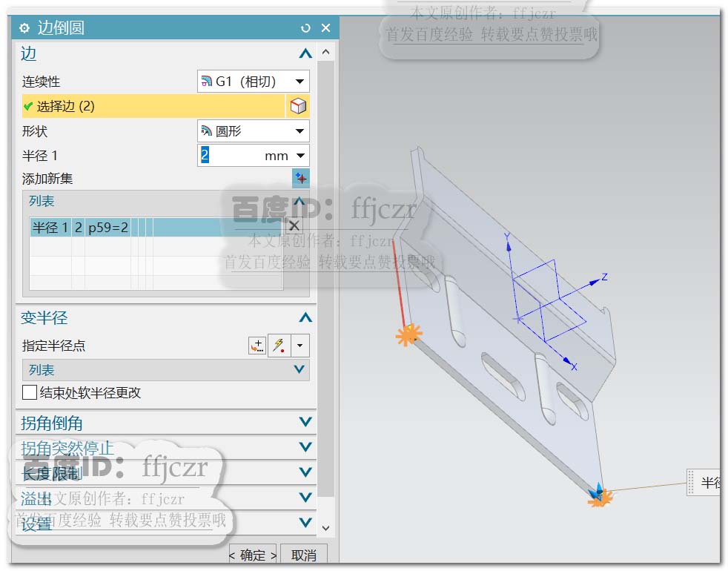Reset the Edge Blend dialog
The height and width of the screenshot is (571, 728).
(305, 28)
